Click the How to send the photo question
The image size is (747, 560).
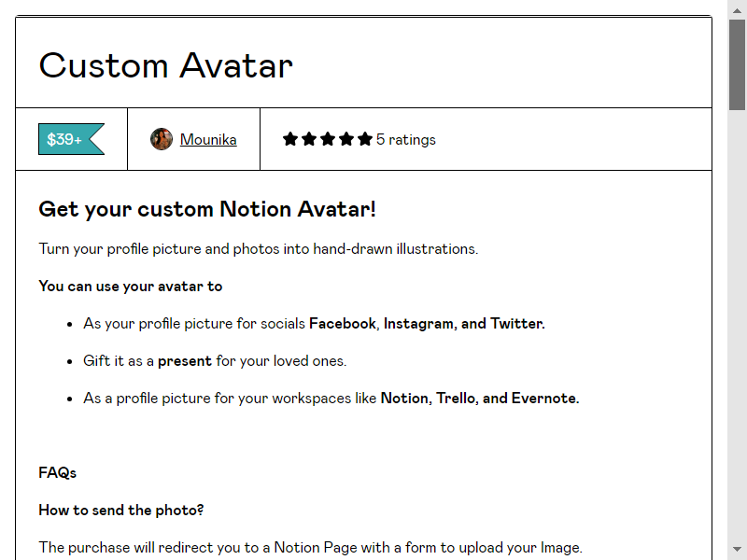(121, 510)
